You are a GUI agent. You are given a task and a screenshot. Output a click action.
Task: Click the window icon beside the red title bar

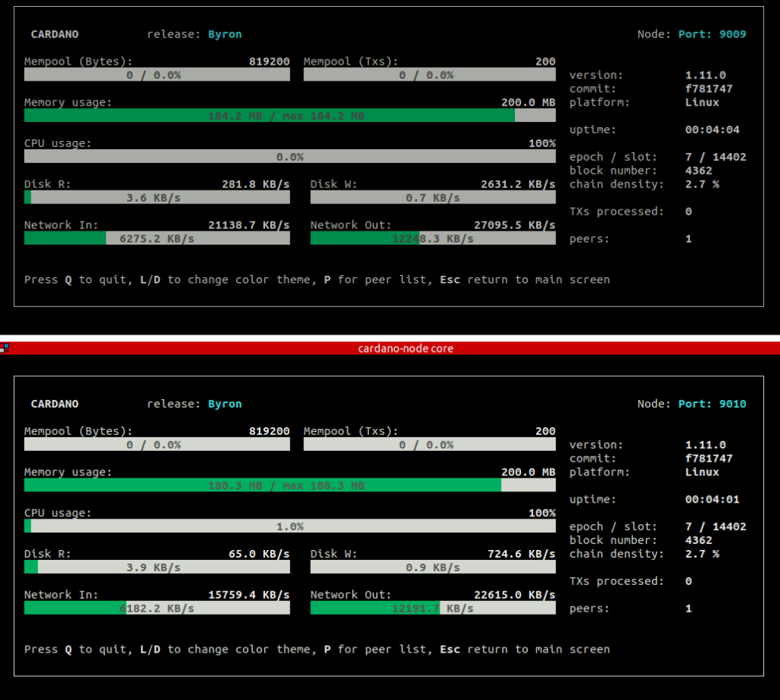5,348
